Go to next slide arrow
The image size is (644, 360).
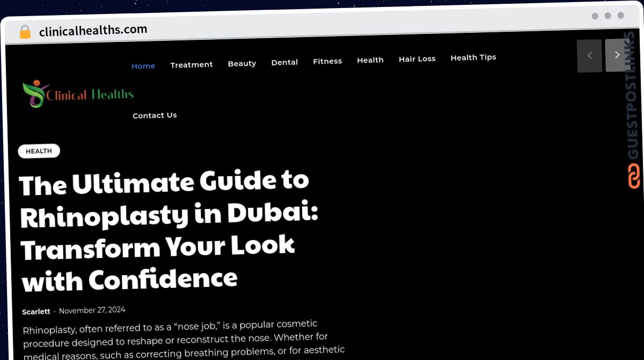pos(617,55)
